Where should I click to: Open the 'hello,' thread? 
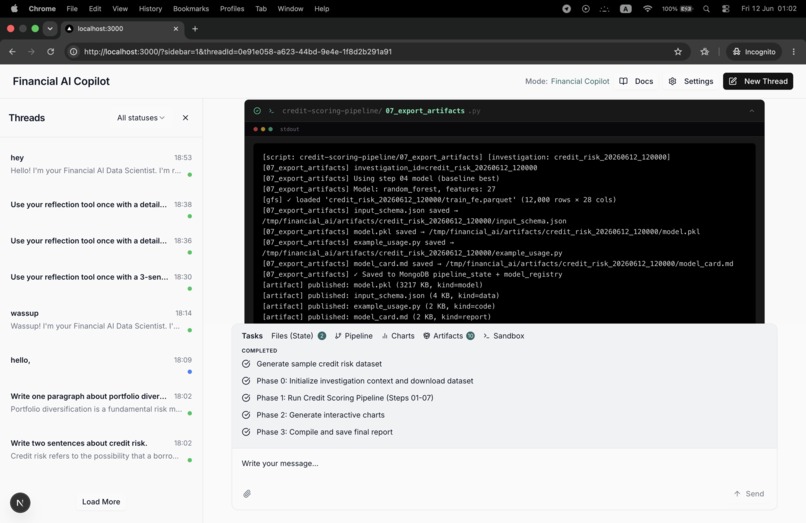pyautogui.click(x=101, y=365)
